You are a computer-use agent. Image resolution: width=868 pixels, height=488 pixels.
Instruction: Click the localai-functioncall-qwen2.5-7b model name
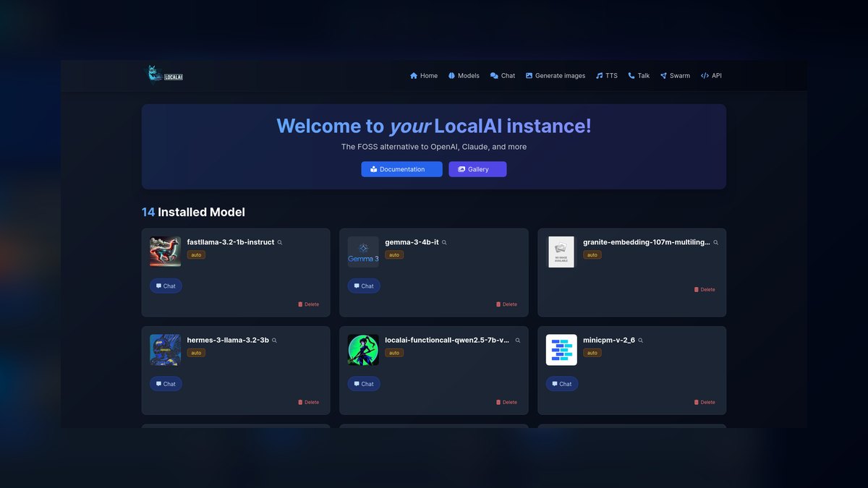(x=448, y=340)
